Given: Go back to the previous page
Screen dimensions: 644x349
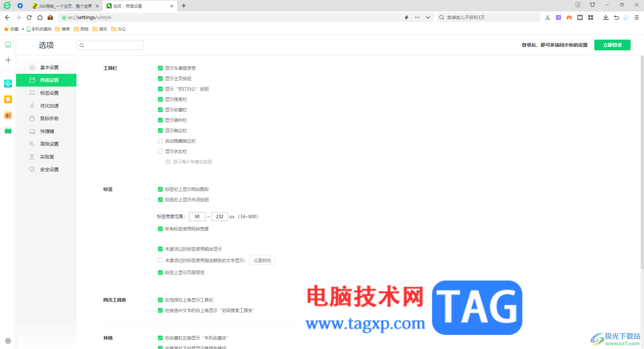Looking at the screenshot, I should (7, 17).
